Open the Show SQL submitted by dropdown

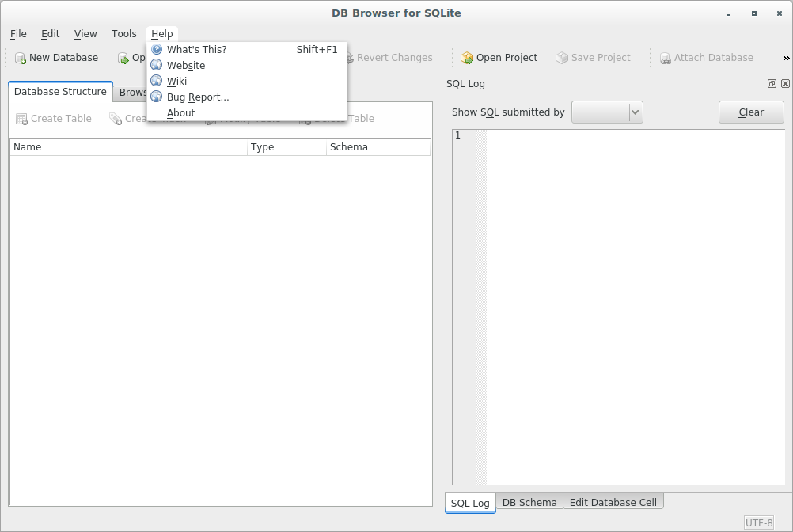click(x=606, y=112)
